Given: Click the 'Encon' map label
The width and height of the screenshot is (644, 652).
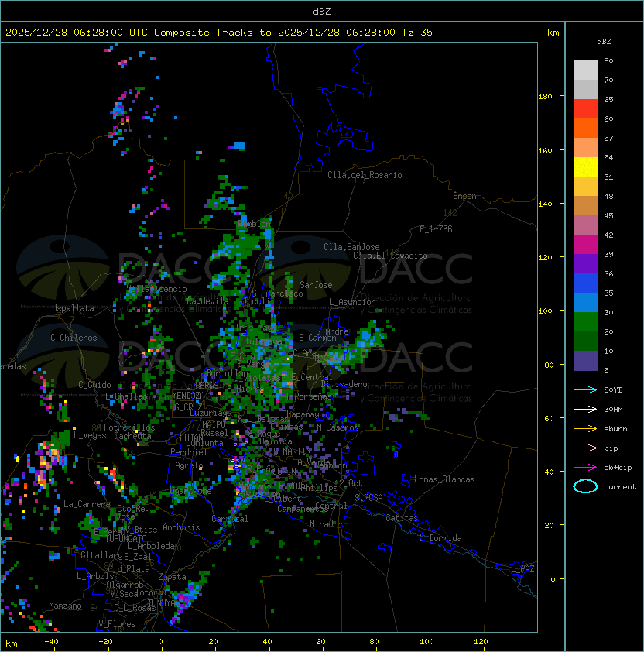Looking at the screenshot, I should pyautogui.click(x=464, y=196).
